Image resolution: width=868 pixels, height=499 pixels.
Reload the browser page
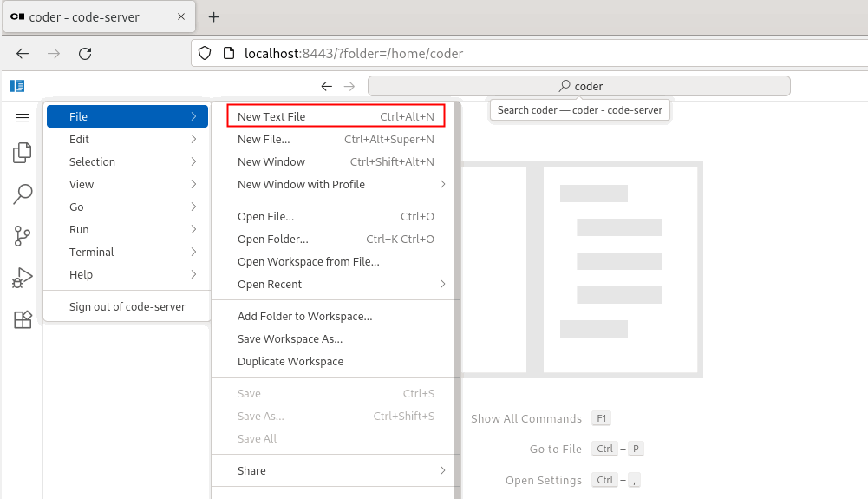pyautogui.click(x=85, y=54)
